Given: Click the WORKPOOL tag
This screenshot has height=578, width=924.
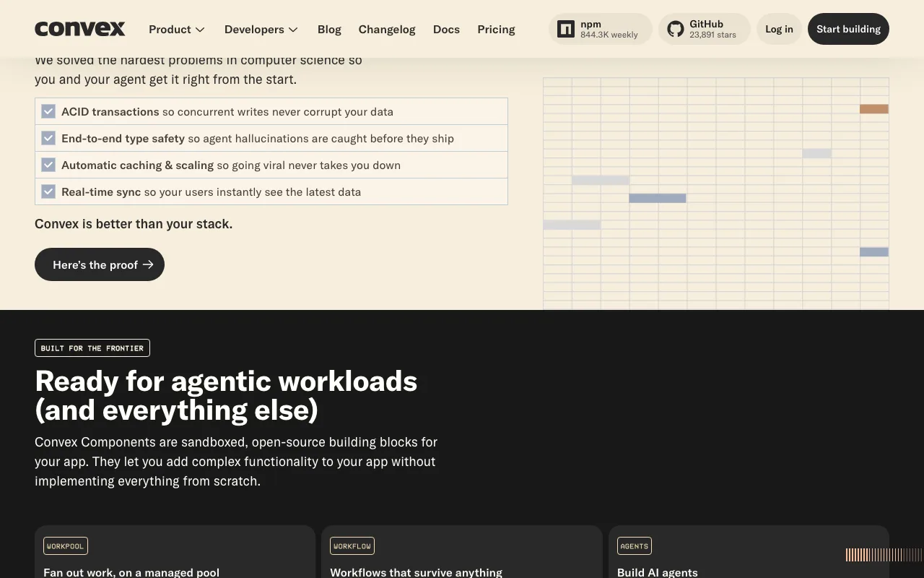Looking at the screenshot, I should point(66,546).
